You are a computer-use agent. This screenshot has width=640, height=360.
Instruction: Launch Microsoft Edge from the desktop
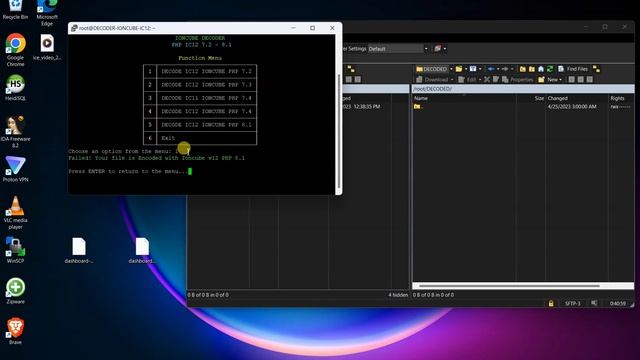point(47,12)
